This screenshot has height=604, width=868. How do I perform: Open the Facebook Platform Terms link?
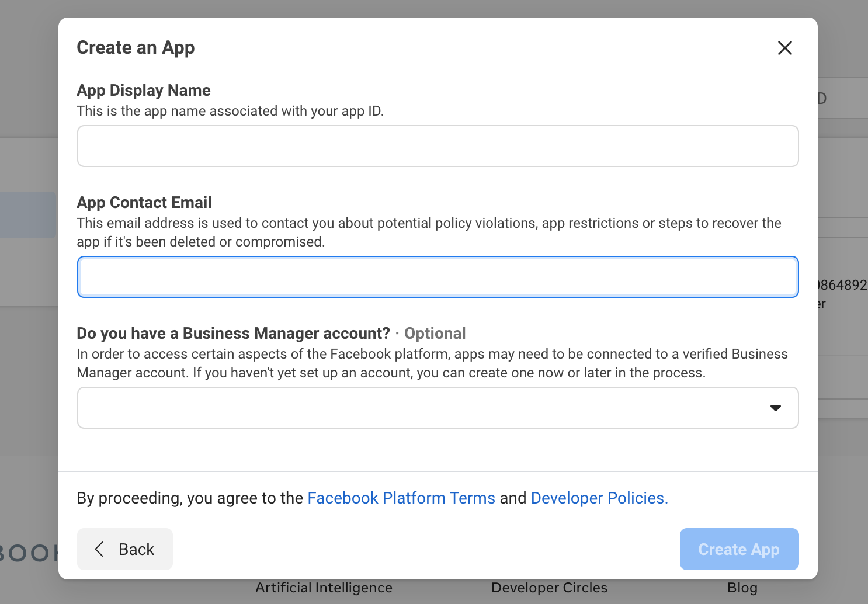[x=401, y=498]
